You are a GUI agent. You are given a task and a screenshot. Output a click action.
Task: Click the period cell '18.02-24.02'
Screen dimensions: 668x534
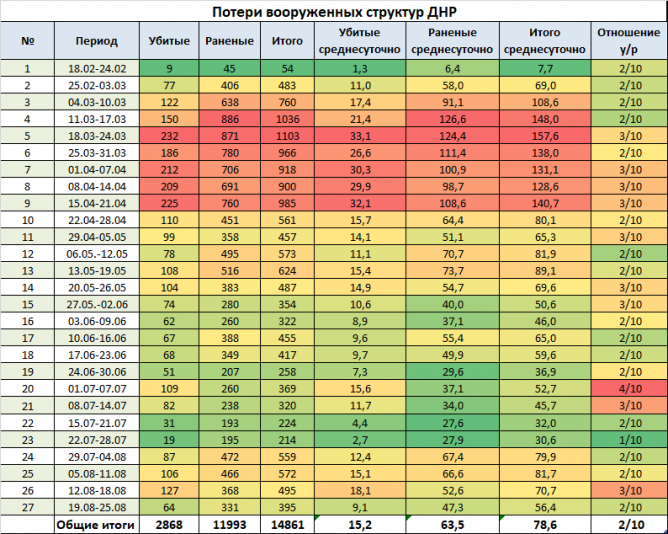(96, 68)
